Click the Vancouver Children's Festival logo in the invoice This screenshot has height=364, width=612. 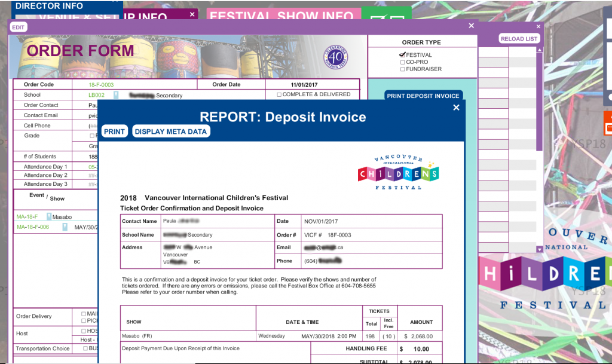pos(399,172)
